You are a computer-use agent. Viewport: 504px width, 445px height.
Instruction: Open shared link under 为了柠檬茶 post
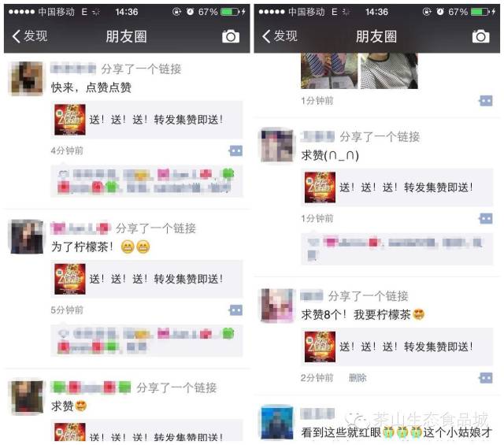(x=146, y=279)
